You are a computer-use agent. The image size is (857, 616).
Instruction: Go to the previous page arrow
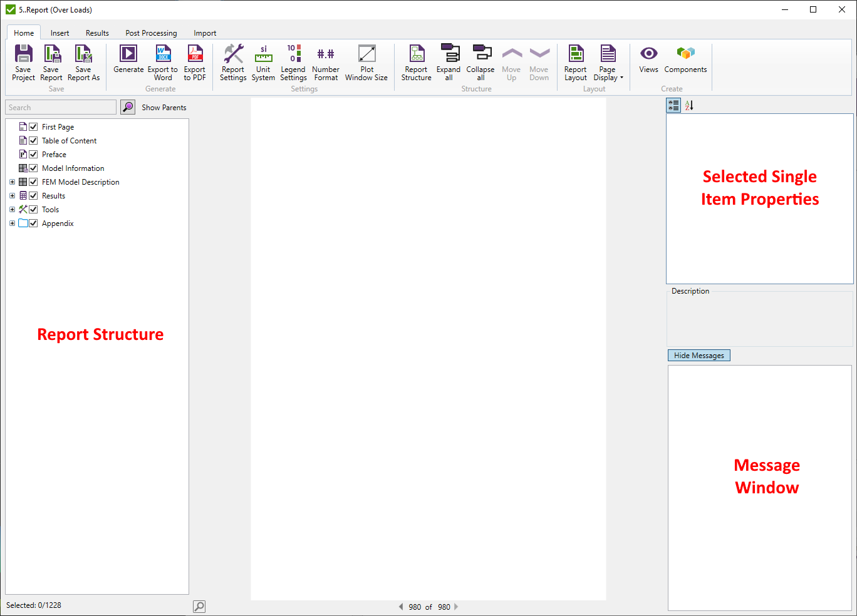coord(401,607)
